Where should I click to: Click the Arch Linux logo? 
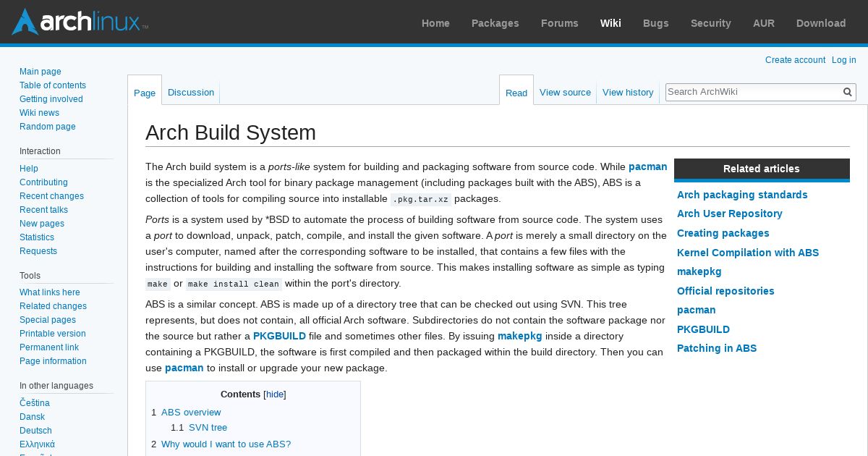click(80, 22)
